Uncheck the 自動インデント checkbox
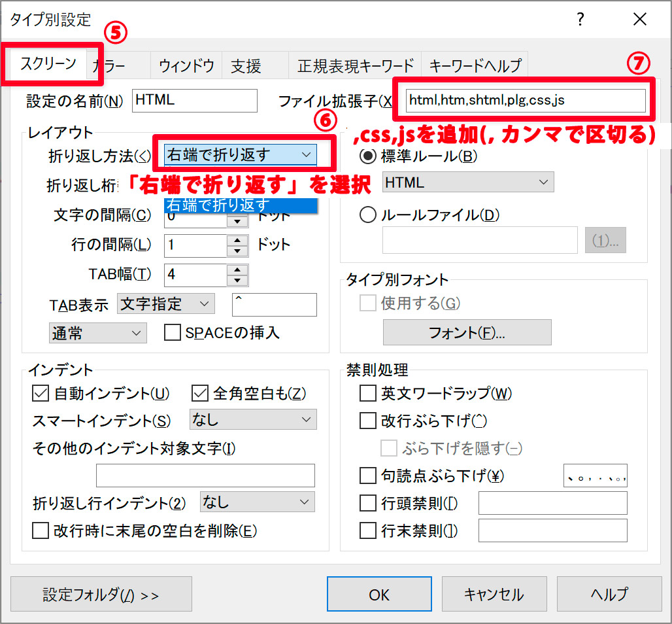The image size is (672, 624). click(41, 394)
